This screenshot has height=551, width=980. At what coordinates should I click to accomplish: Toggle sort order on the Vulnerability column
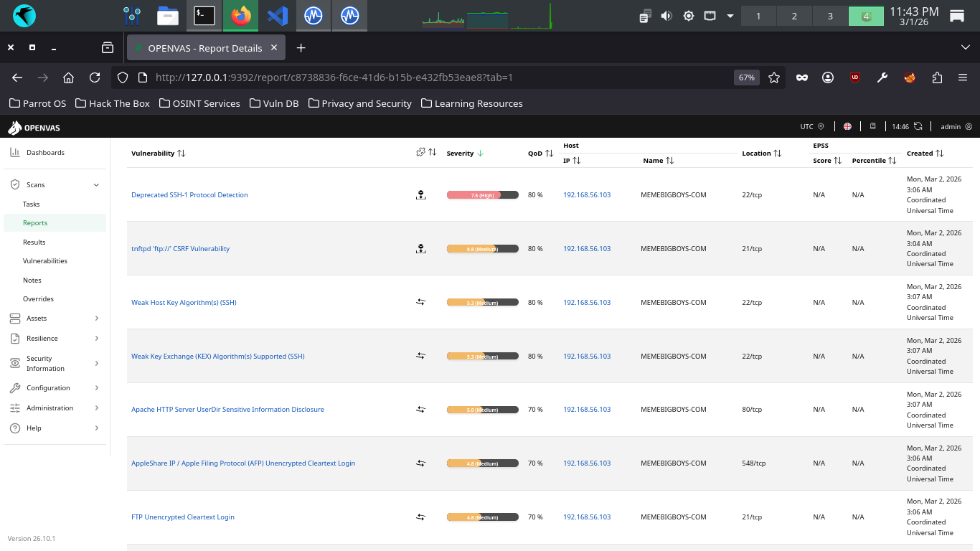tap(181, 153)
